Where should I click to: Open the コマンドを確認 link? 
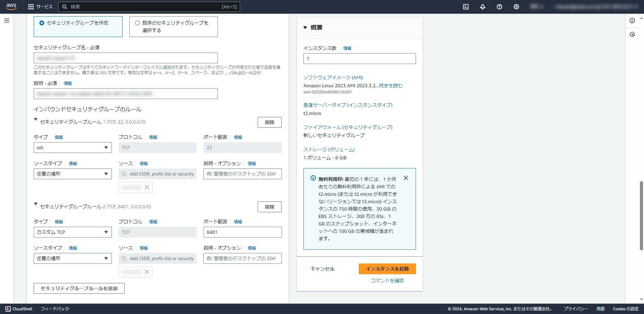click(x=387, y=281)
